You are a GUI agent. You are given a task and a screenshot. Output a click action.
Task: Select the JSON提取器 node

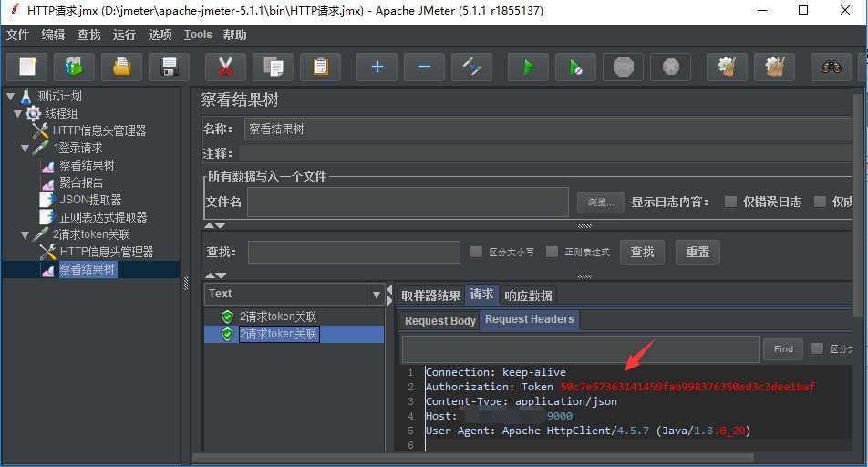(x=81, y=200)
